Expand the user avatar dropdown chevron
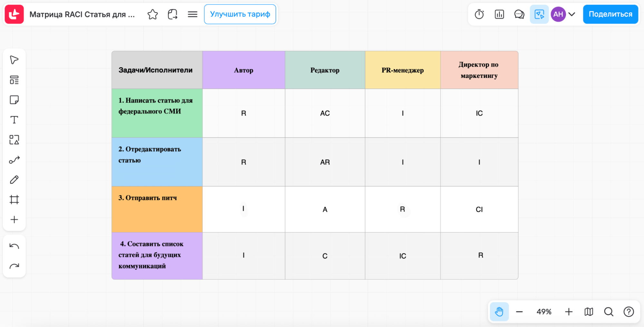Image resolution: width=644 pixels, height=327 pixels. (x=572, y=14)
